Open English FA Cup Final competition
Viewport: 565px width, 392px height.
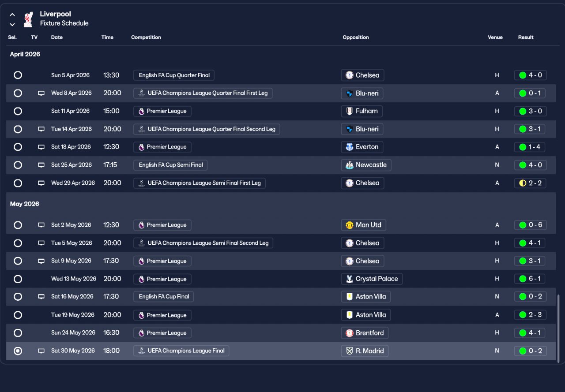click(164, 297)
